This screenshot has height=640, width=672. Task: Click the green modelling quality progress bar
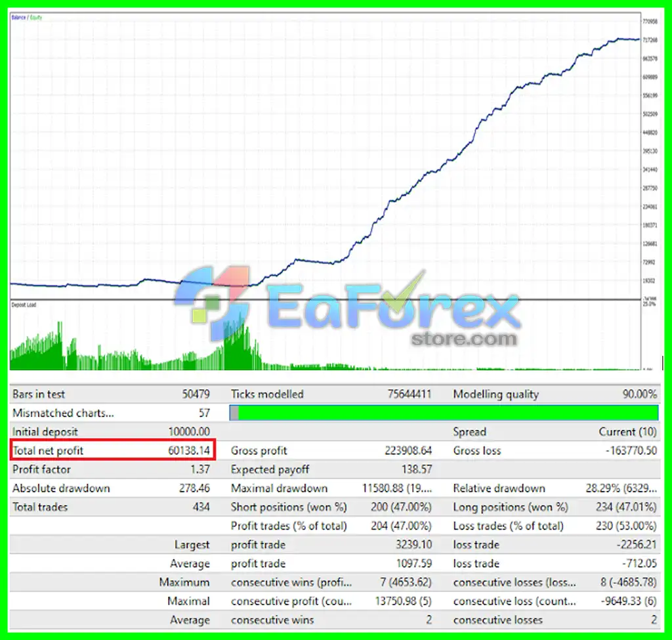(x=444, y=413)
